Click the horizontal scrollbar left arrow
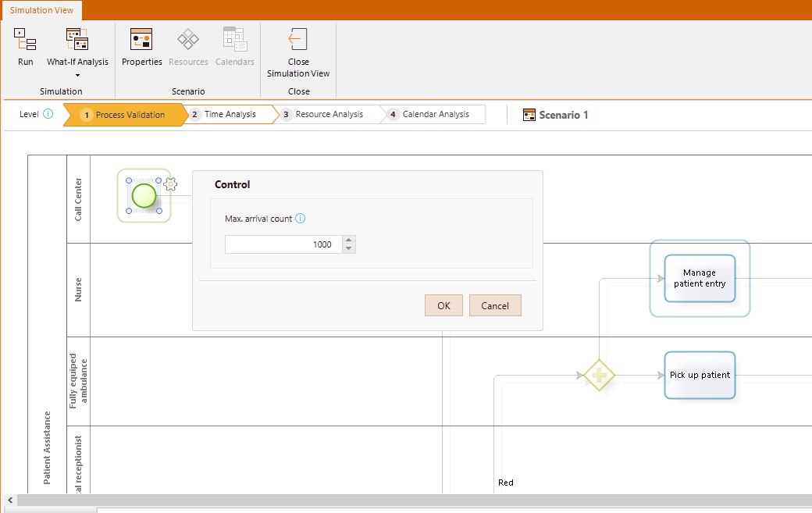The height and width of the screenshot is (513, 812). 10,500
